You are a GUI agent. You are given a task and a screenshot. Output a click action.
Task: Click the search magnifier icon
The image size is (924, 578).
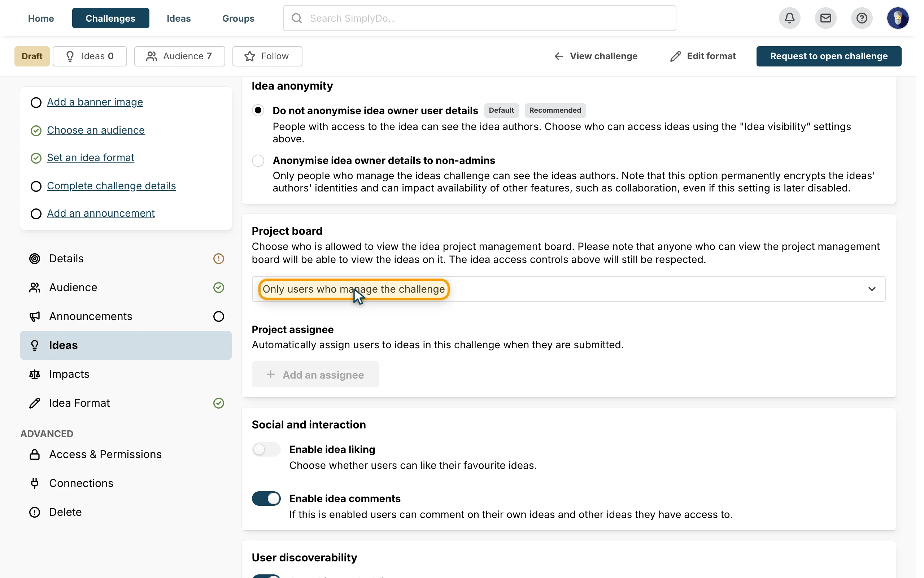[x=297, y=18]
